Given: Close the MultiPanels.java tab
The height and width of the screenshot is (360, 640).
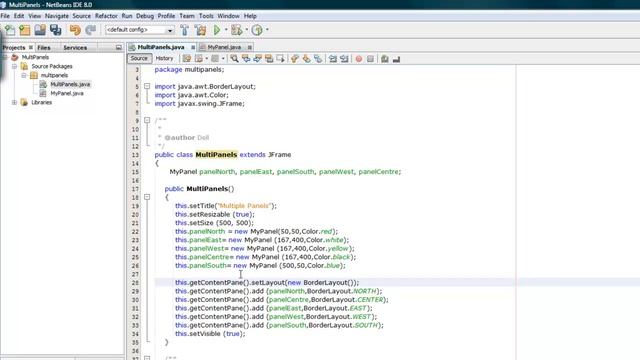Looking at the screenshot, I should [193, 47].
